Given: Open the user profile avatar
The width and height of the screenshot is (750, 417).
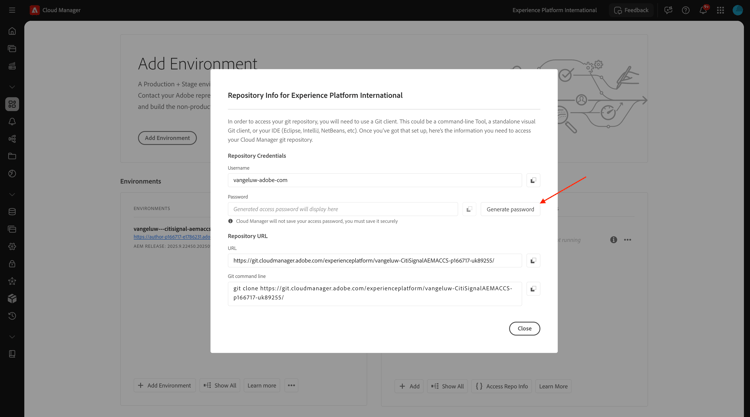Looking at the screenshot, I should pyautogui.click(x=738, y=10).
